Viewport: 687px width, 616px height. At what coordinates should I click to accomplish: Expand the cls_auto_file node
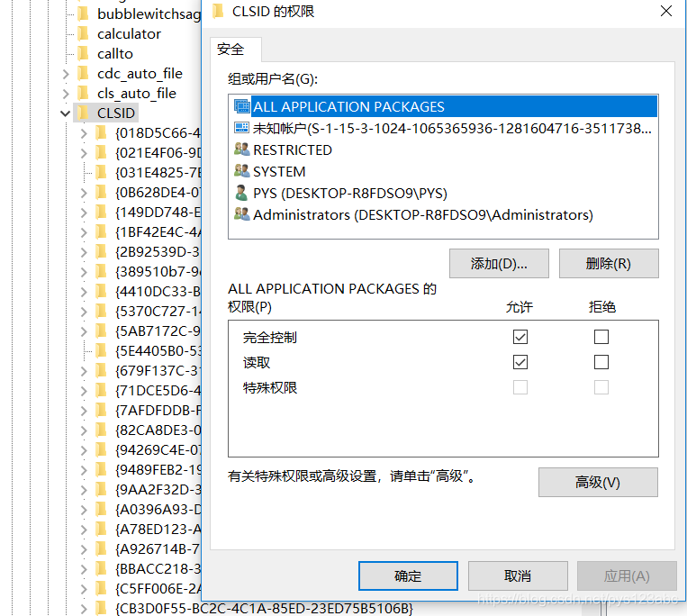(66, 94)
